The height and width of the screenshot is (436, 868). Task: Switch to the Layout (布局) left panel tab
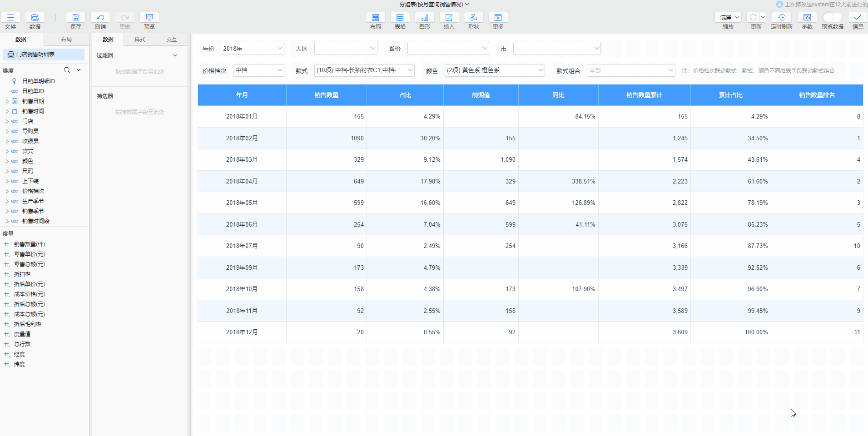tap(66, 40)
